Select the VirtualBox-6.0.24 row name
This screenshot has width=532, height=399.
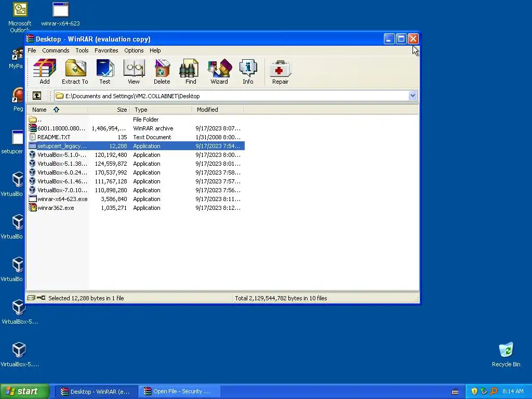(x=62, y=172)
